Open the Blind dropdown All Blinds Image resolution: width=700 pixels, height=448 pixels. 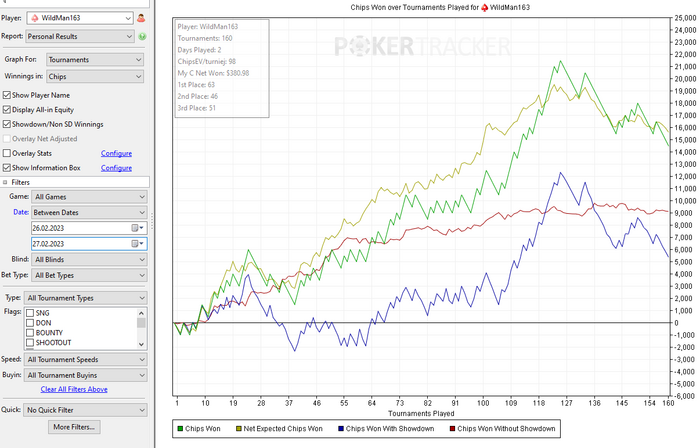click(89, 259)
